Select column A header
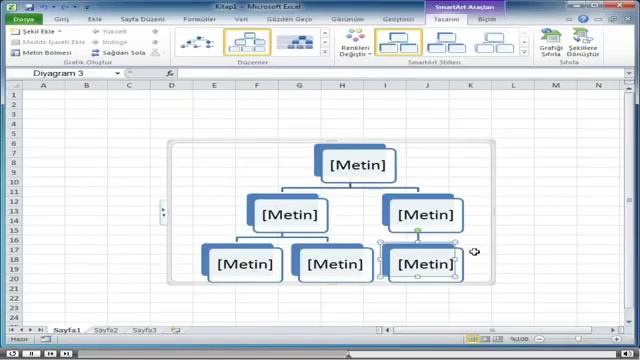This screenshot has width=640, height=360. (x=43, y=85)
